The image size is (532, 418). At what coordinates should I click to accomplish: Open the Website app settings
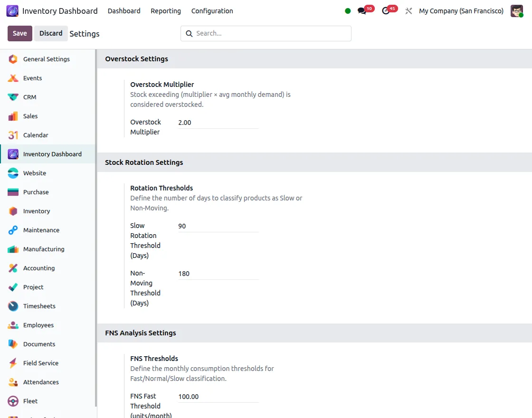click(34, 173)
